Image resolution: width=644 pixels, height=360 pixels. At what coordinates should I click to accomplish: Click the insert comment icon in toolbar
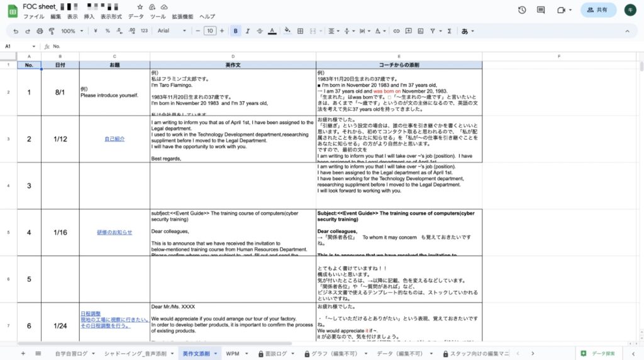point(408,31)
